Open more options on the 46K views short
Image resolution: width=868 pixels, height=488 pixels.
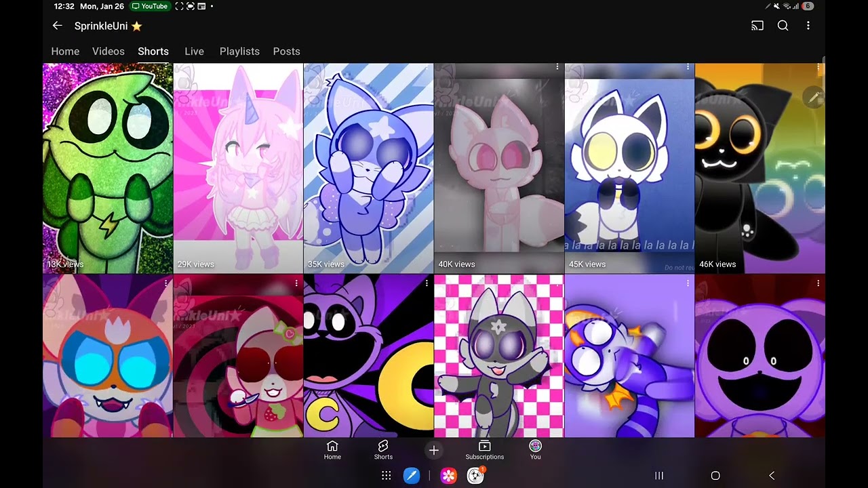coord(818,67)
